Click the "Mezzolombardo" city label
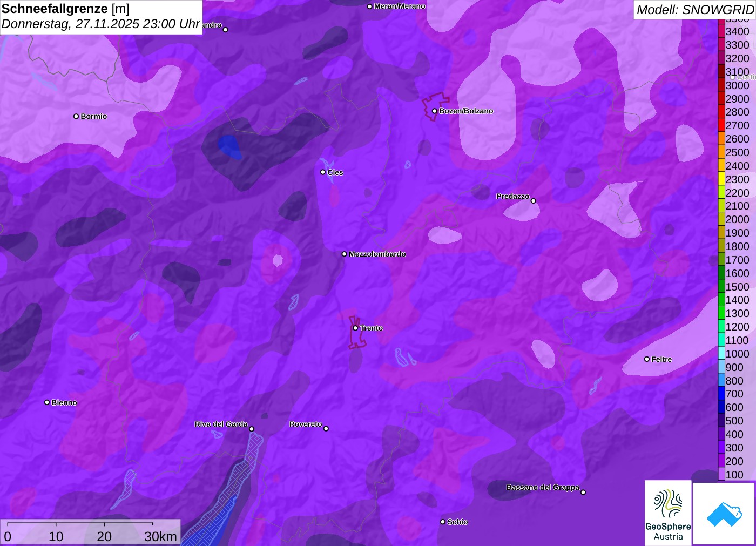The width and height of the screenshot is (756, 546). pos(377,254)
